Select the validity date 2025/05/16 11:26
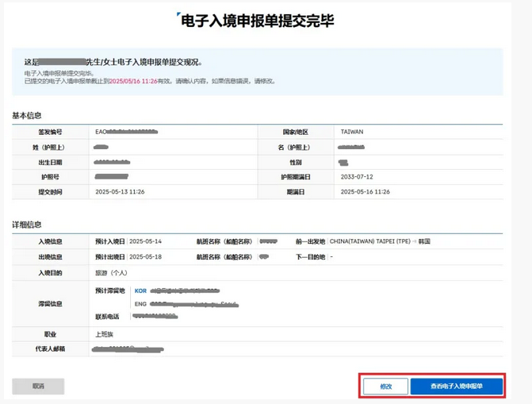 pyautogui.click(x=133, y=81)
